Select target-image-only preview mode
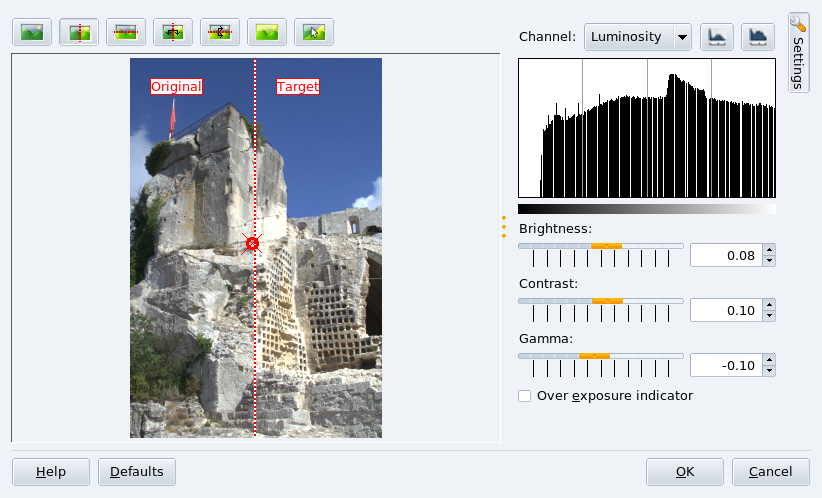Screen dimensions: 822x498 [267, 32]
